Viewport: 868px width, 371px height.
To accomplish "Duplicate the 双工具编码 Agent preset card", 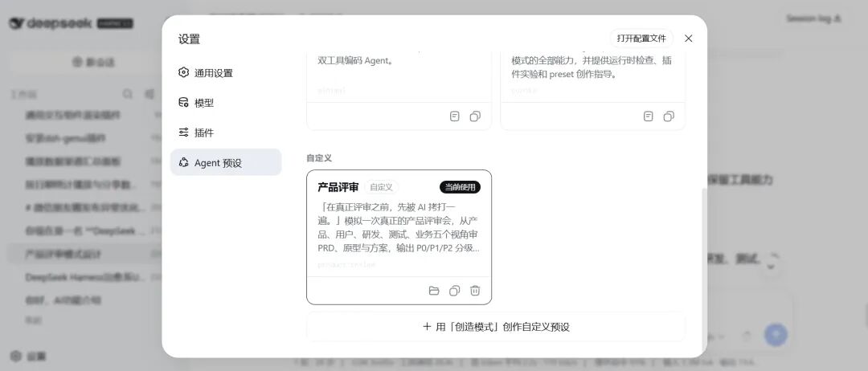I will click(475, 116).
